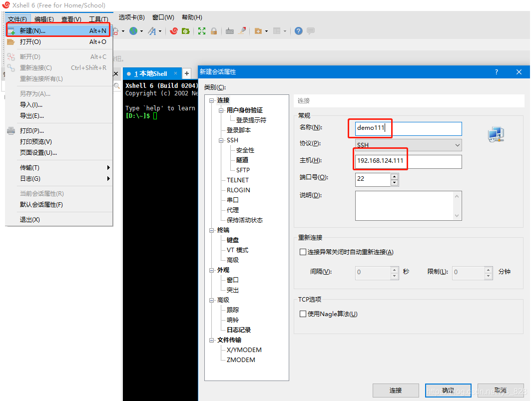Click the network computers icon in dialog
532x401 pixels.
point(496,134)
